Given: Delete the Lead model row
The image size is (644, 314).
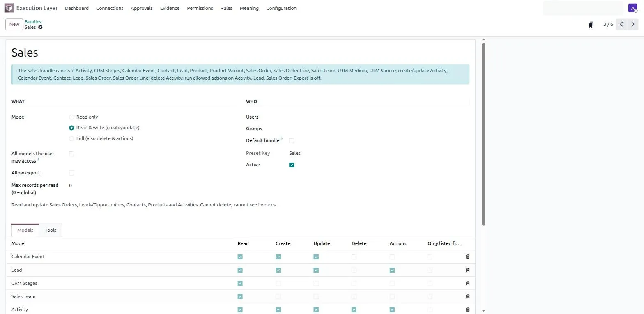Looking at the screenshot, I should [467, 270].
